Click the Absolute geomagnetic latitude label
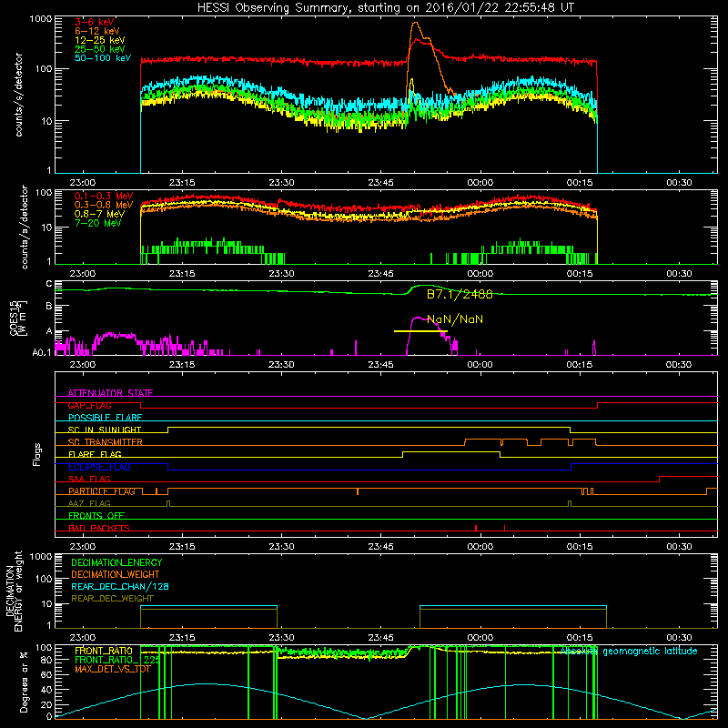Screen dimensions: 728x728 click(x=629, y=652)
